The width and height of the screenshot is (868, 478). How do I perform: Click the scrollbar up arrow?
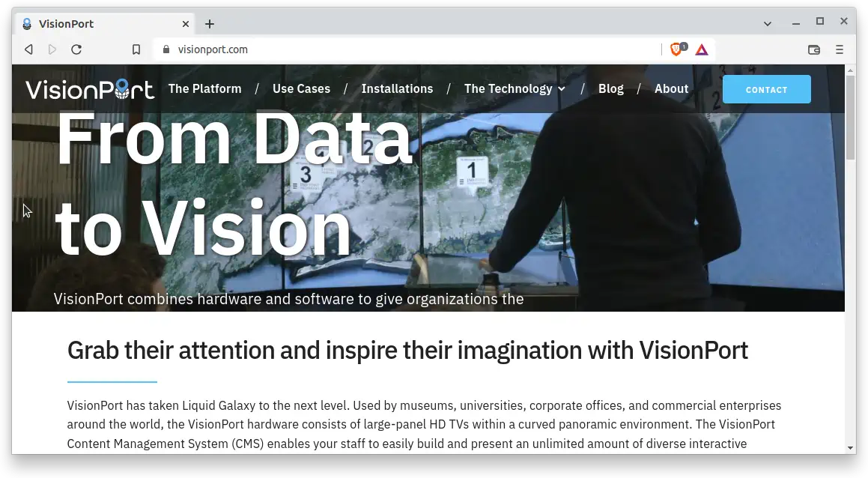[x=850, y=70]
